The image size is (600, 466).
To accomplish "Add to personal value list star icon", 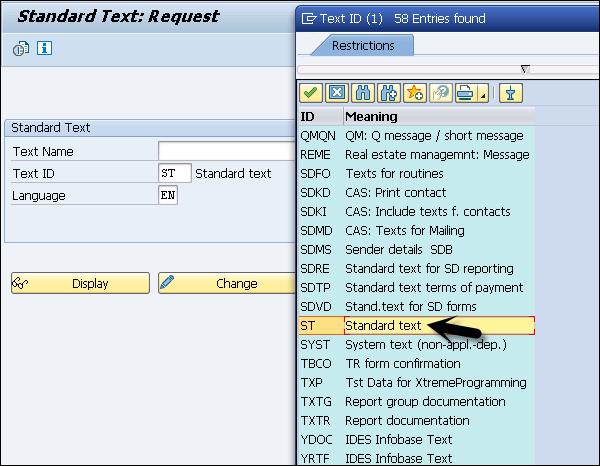I will click(415, 93).
